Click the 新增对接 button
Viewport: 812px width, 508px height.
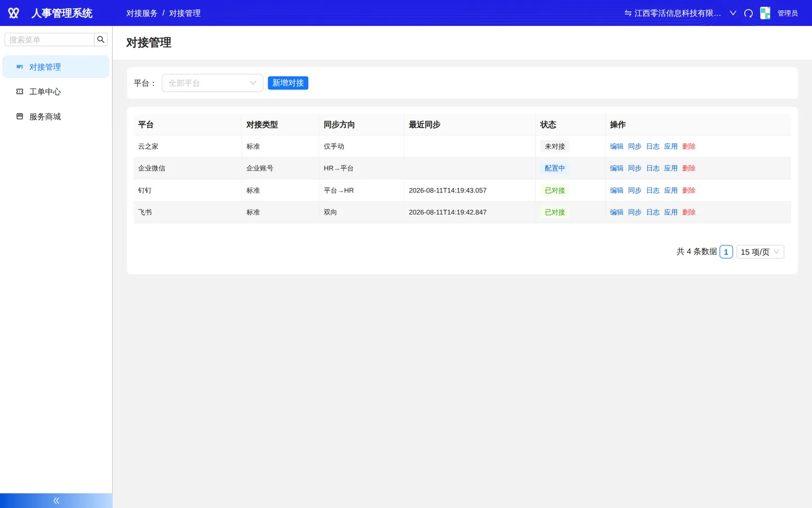coord(288,83)
